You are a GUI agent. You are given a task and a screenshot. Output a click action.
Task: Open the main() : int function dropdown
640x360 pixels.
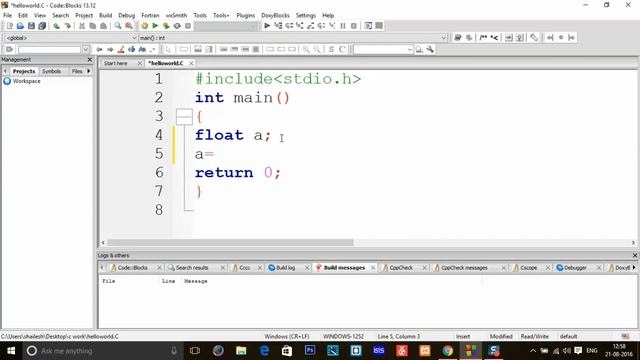(x=443, y=38)
